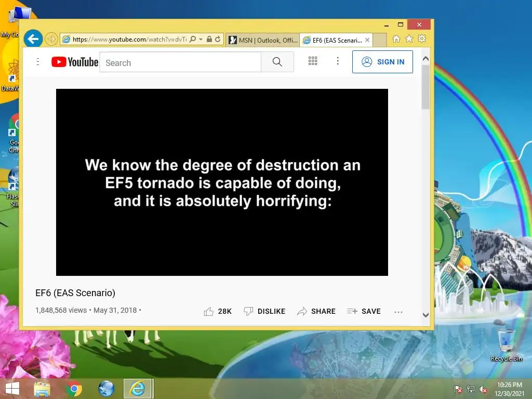Open the address bar dropdown arrow

(201, 39)
